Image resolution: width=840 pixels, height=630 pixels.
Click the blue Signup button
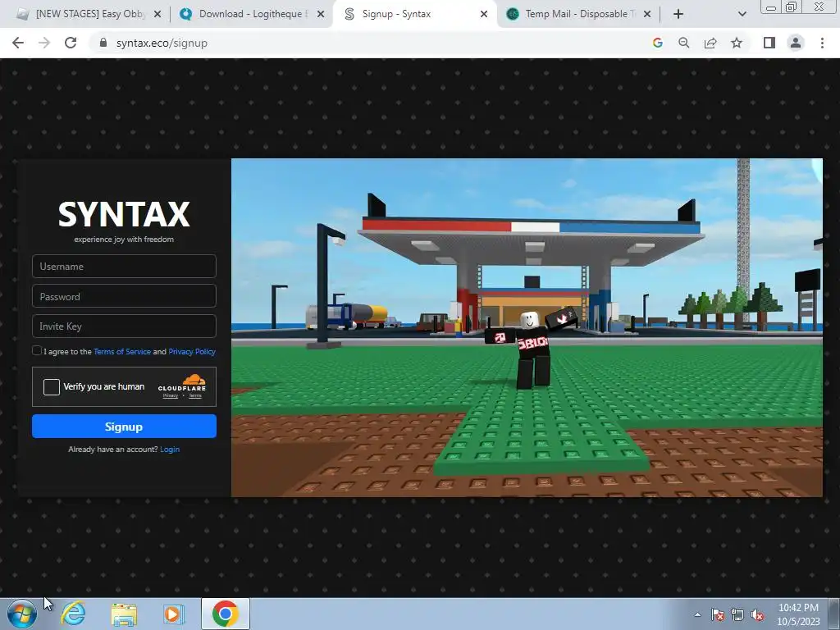click(124, 427)
